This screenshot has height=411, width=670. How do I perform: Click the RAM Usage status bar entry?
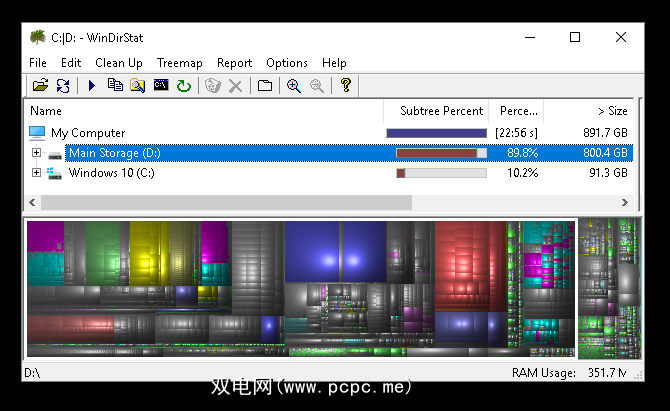pos(569,373)
